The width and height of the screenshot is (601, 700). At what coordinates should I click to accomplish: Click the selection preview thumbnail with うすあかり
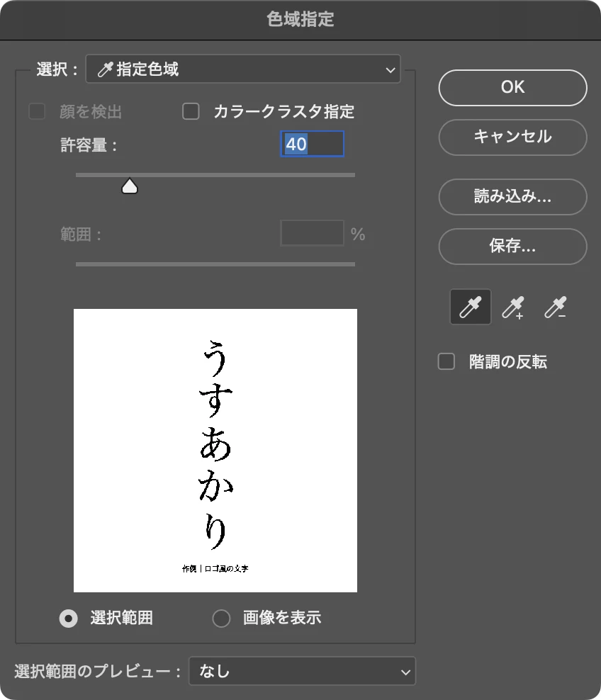(x=215, y=451)
